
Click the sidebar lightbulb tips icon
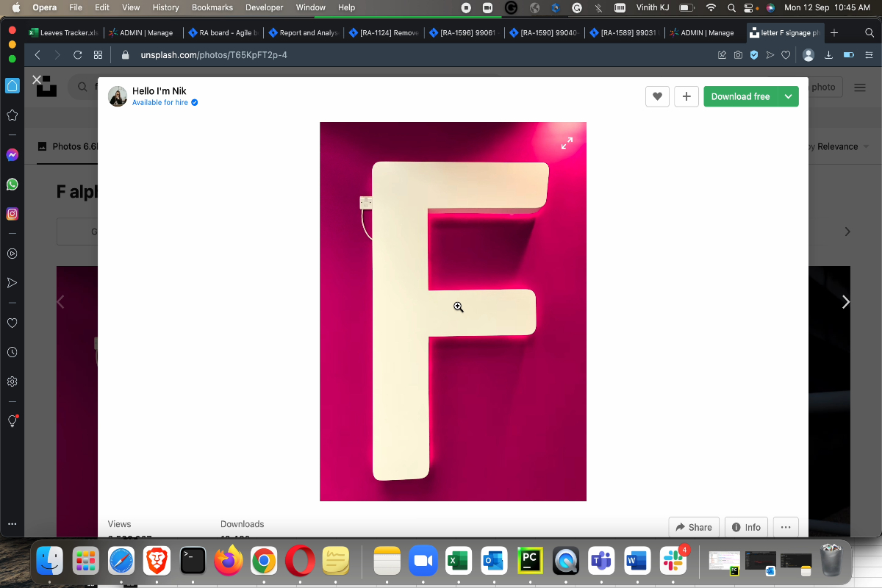coord(12,421)
